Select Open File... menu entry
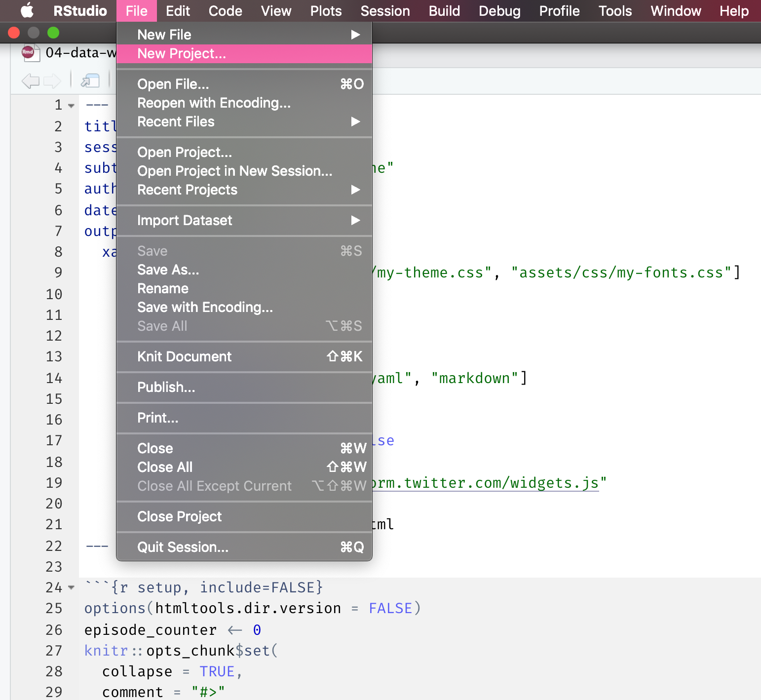The image size is (761, 700). click(244, 84)
